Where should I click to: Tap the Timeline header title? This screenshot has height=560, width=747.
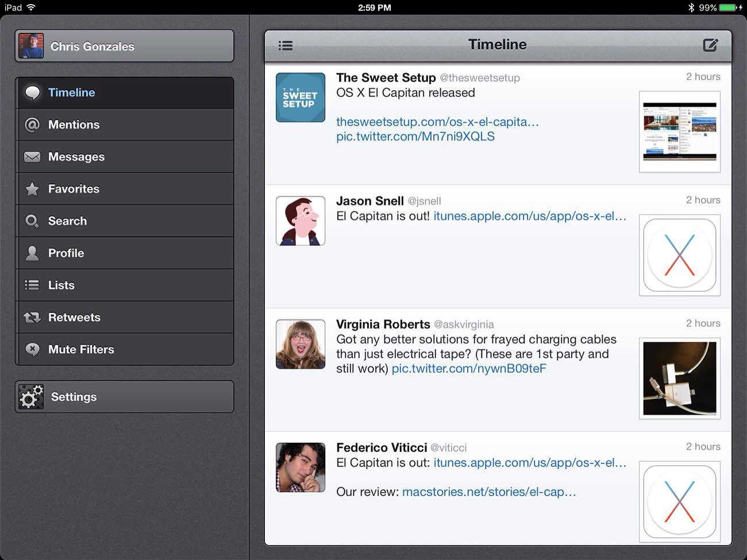point(498,45)
